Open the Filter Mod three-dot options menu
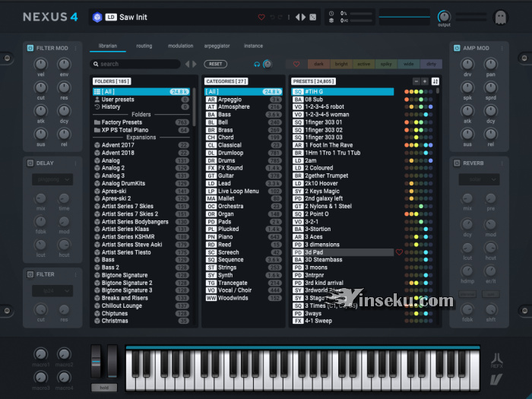 click(x=76, y=48)
